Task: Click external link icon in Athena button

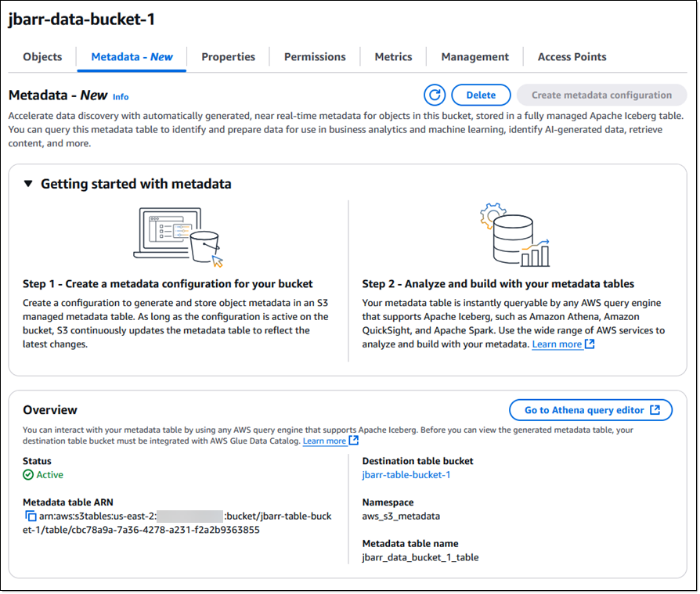Action: point(655,410)
